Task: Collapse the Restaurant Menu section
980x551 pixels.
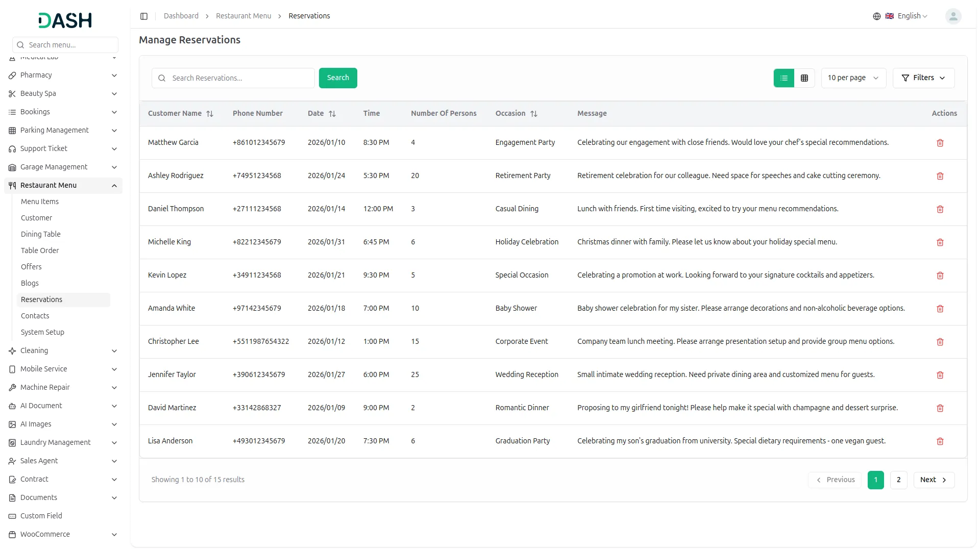Action: (x=114, y=186)
